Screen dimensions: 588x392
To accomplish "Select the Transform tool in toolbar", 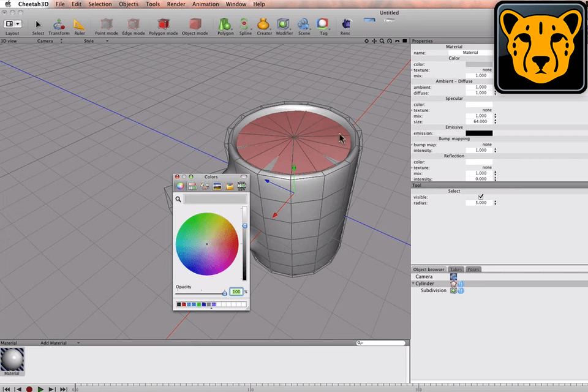I will point(59,25).
